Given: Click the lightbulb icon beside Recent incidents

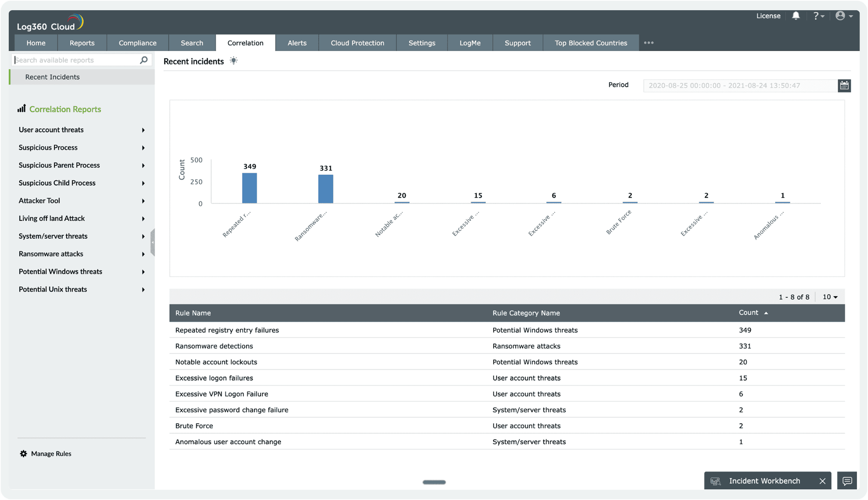Looking at the screenshot, I should coord(234,61).
